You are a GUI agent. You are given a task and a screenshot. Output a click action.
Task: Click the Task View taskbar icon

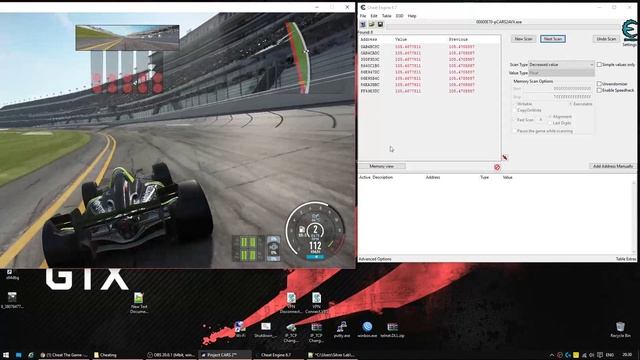pyautogui.click(x=19, y=355)
